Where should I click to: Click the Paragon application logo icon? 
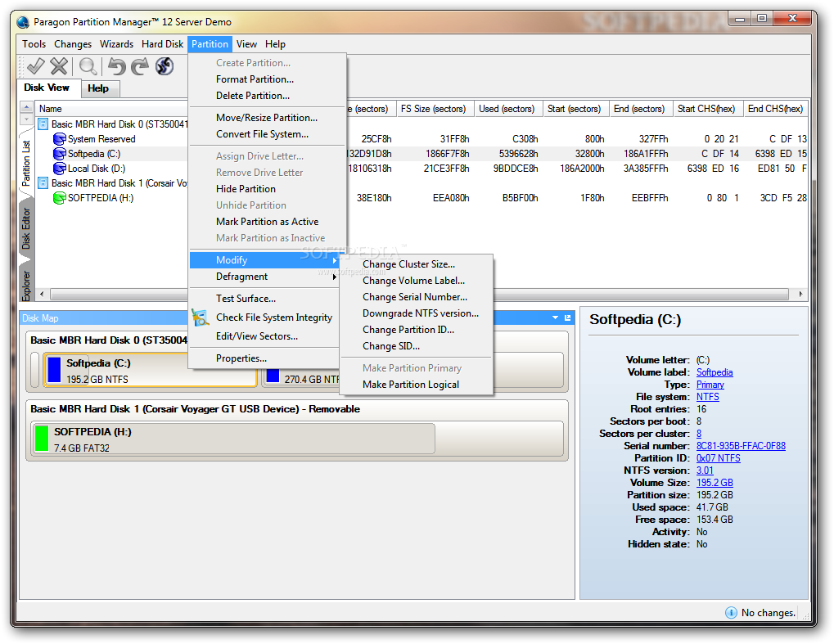click(x=23, y=22)
